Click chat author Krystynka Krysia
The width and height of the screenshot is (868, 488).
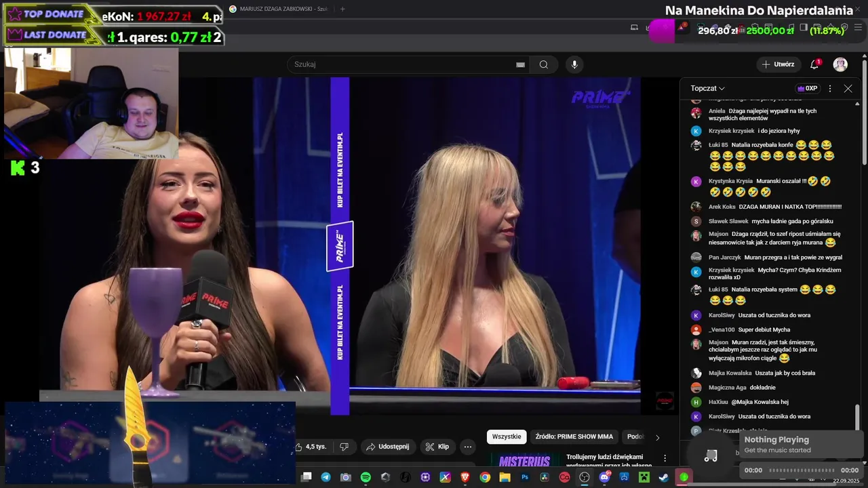pos(730,181)
